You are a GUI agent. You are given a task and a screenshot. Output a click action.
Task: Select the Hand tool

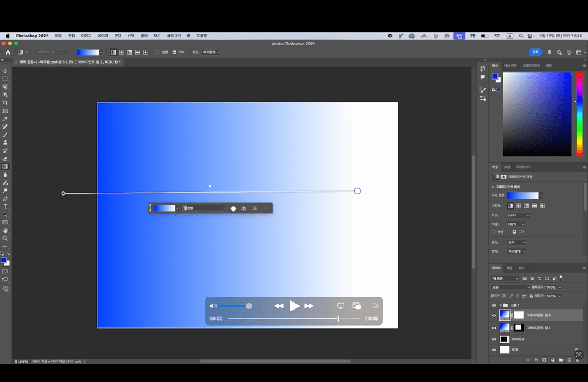pos(6,231)
